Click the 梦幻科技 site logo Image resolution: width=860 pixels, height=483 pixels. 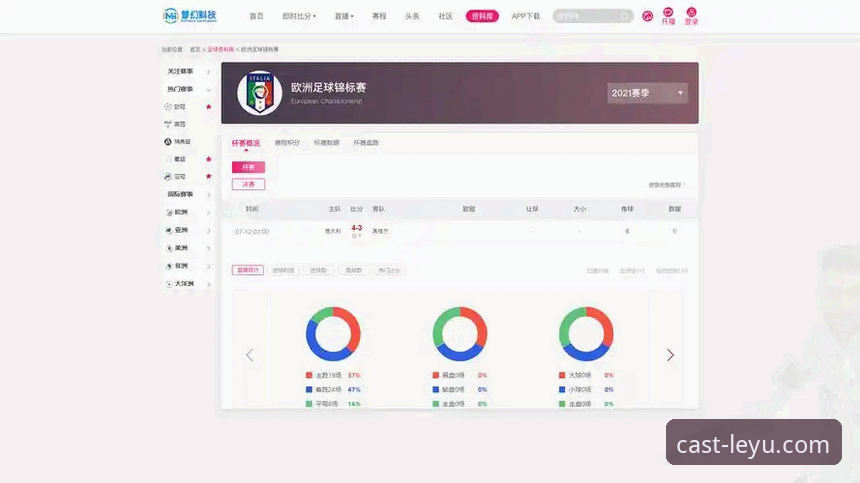coord(190,15)
